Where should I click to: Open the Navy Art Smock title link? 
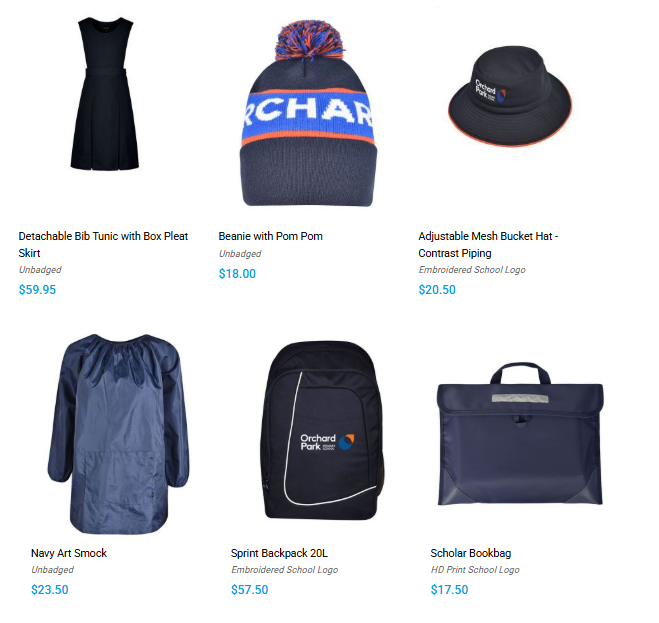[69, 553]
